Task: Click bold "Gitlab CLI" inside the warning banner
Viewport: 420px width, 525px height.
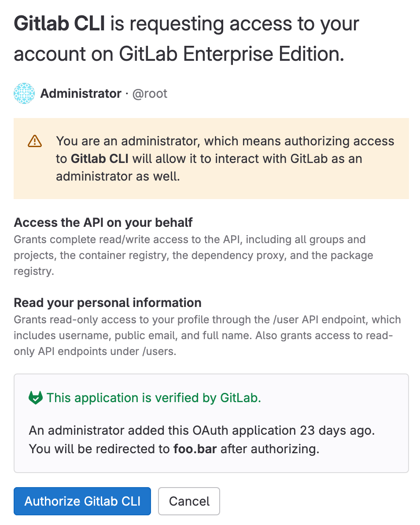Action: (99, 159)
